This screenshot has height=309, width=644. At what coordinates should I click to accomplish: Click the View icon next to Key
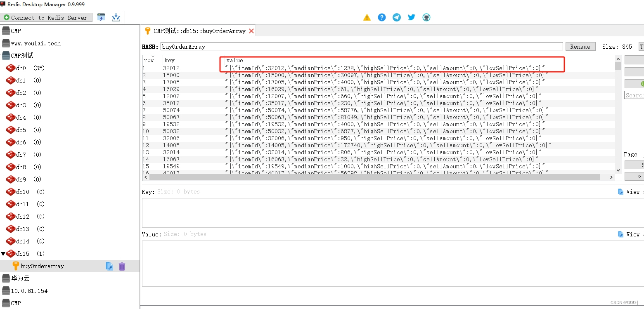[620, 192]
